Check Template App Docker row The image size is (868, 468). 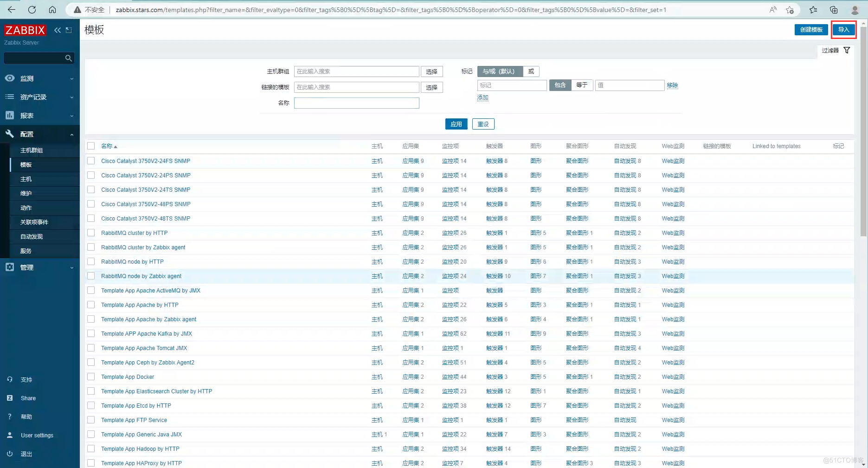91,377
